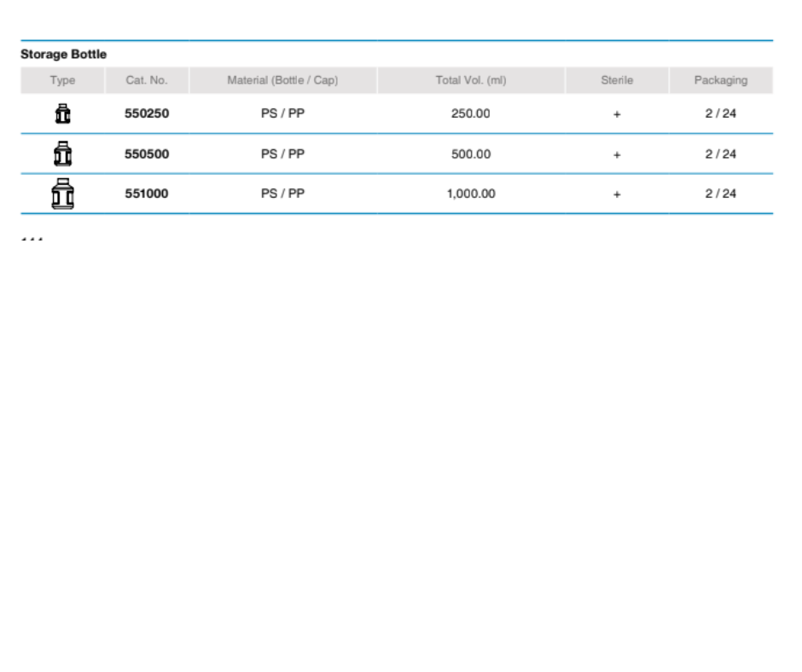Click the Total Vol. (ml) column header

470,80
